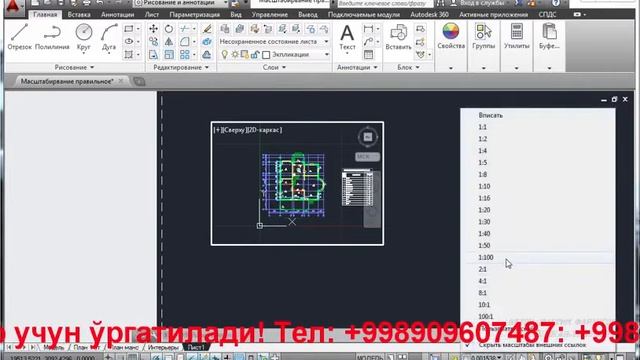Open the Layer Properties manager icon
Image resolution: width=640 pixels, height=360 pixels.
point(224,29)
